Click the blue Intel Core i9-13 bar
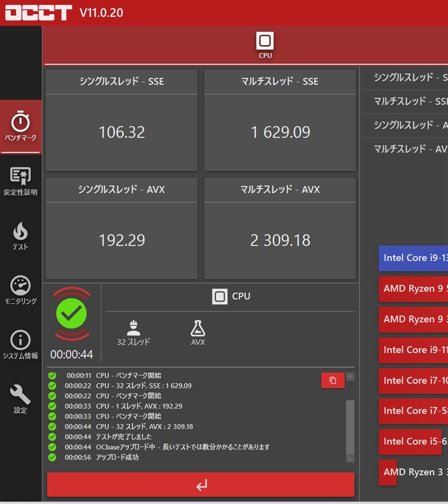 point(413,258)
